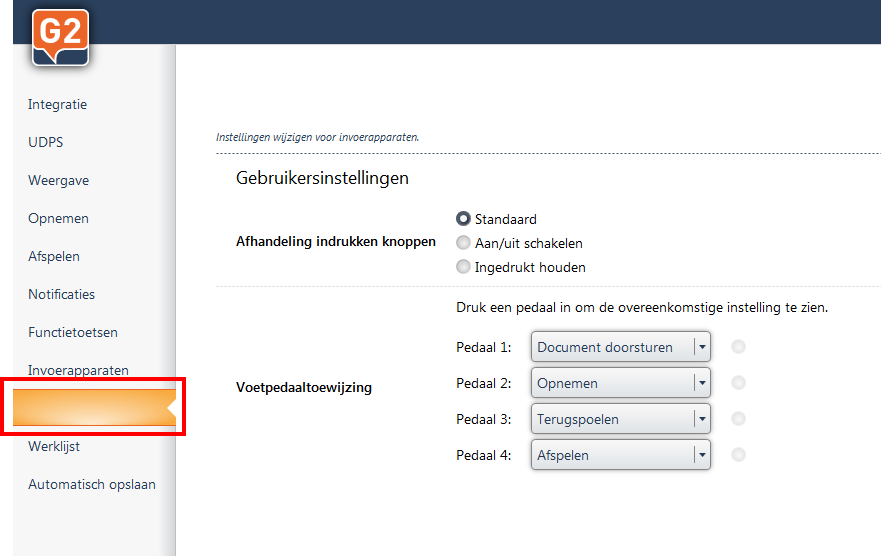The width and height of the screenshot is (881, 556).
Task: Go to Weergave settings
Action: 58,180
